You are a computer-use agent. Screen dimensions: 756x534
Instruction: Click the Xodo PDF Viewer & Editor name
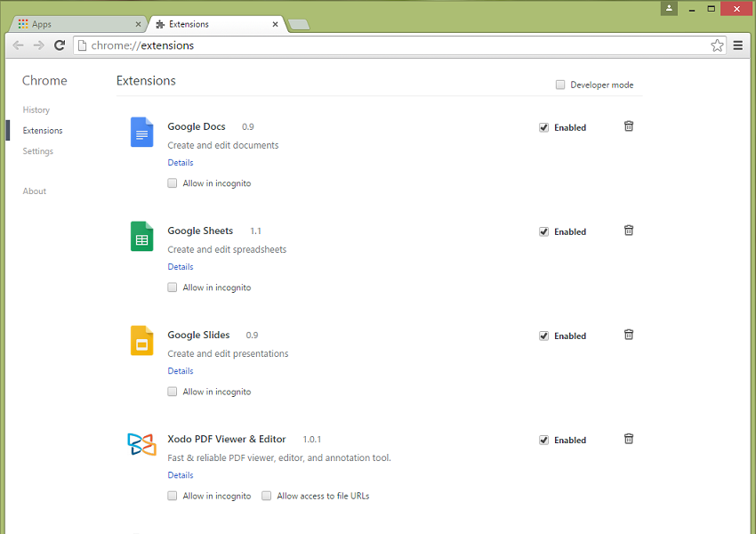227,439
